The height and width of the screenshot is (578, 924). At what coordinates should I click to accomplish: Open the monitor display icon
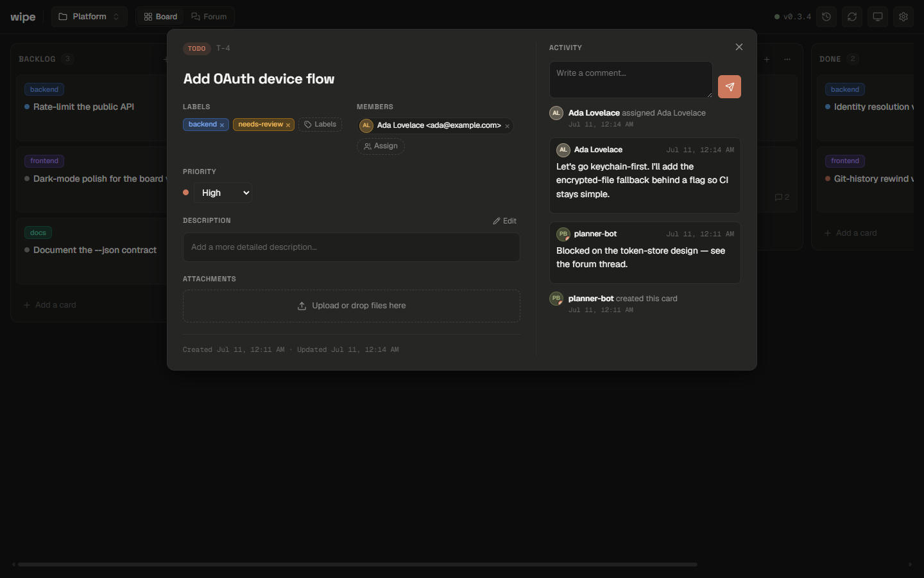pos(878,17)
